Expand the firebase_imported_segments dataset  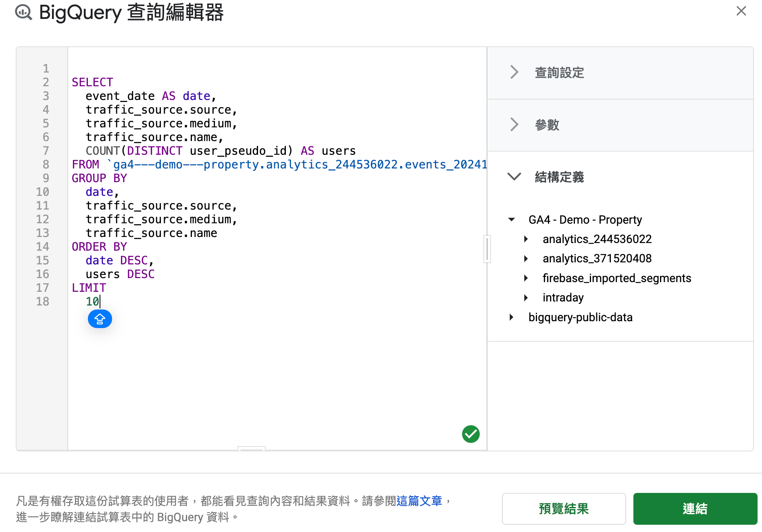tap(526, 278)
